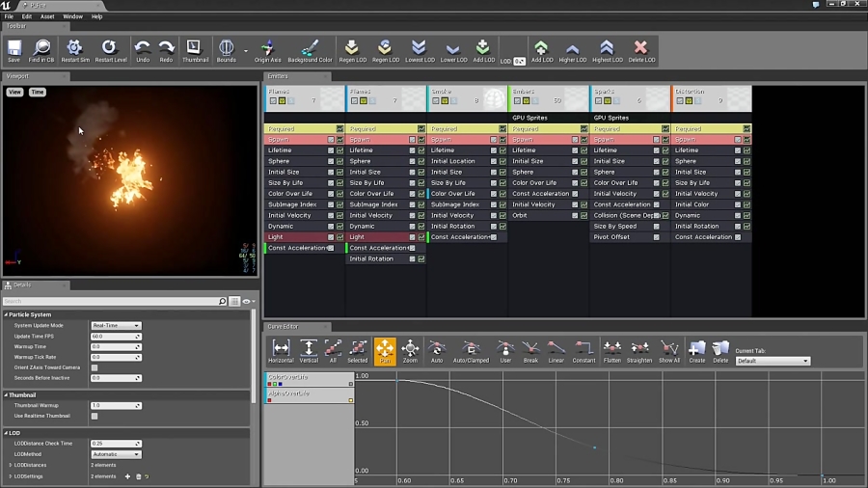The image size is (868, 488).
Task: Open the Help menu
Action: [96, 16]
